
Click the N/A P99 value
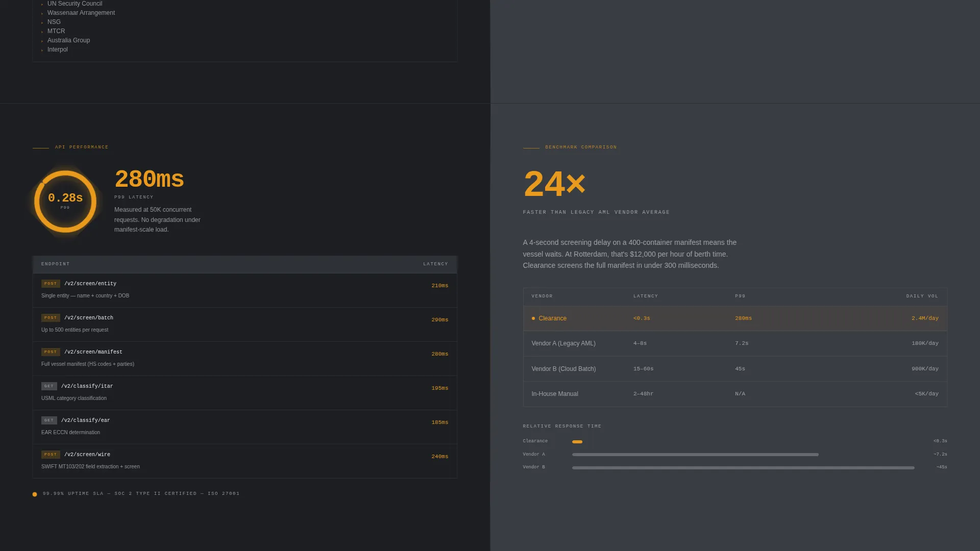[x=740, y=394]
